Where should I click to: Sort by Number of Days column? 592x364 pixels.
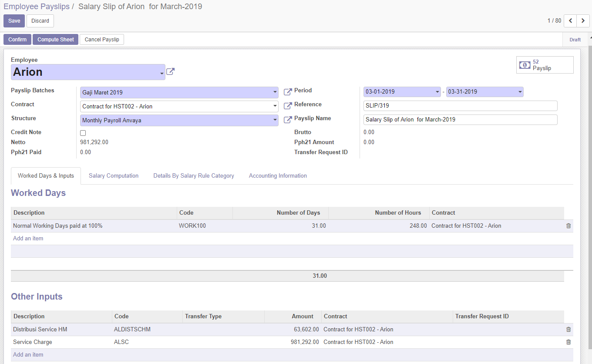[x=280, y=213]
